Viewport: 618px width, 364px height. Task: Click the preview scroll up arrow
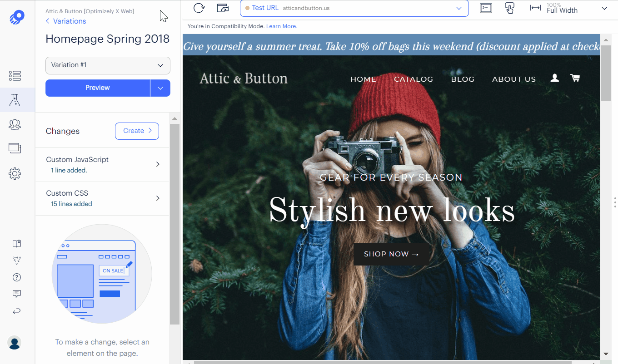(606, 39)
